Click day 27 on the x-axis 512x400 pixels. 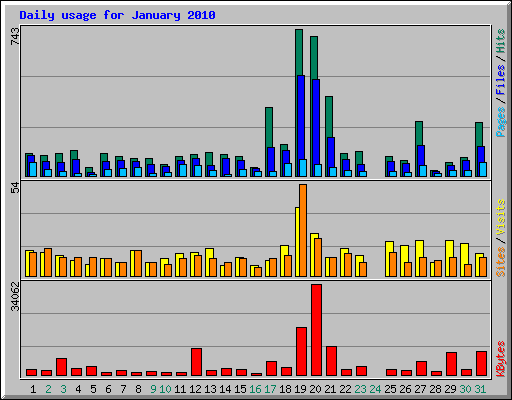(x=420, y=389)
